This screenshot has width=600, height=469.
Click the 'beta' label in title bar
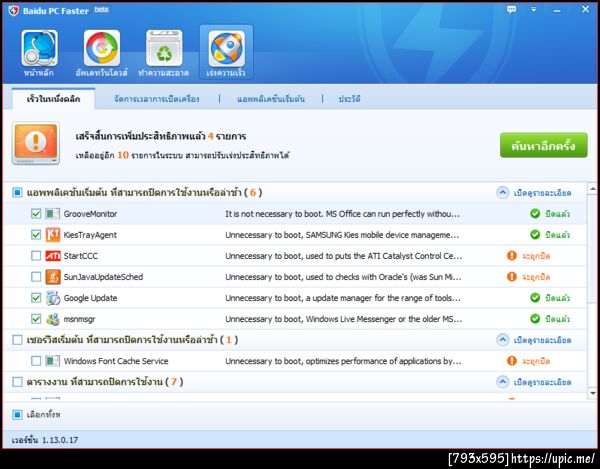101,10
